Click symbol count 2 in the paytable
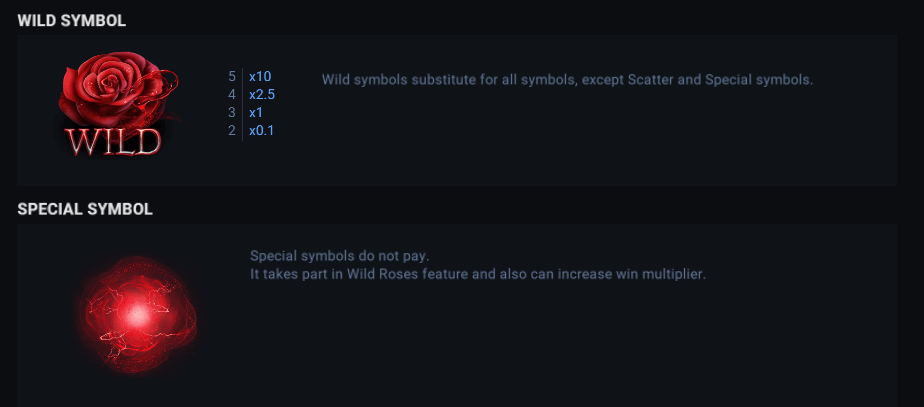 (232, 130)
